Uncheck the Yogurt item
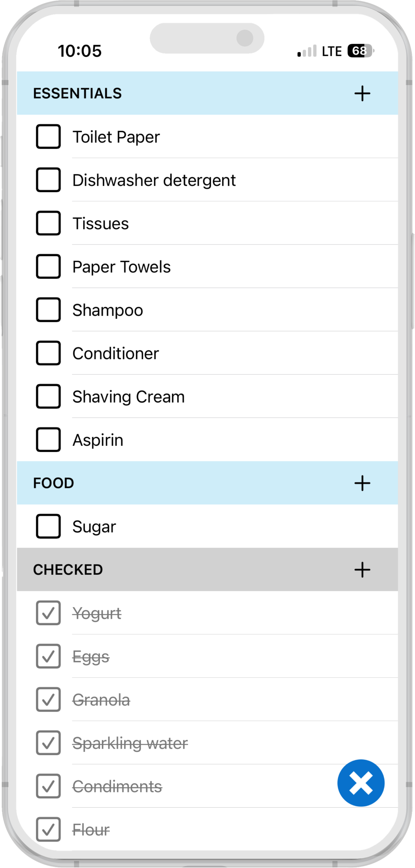The image size is (415, 868). coord(48,613)
